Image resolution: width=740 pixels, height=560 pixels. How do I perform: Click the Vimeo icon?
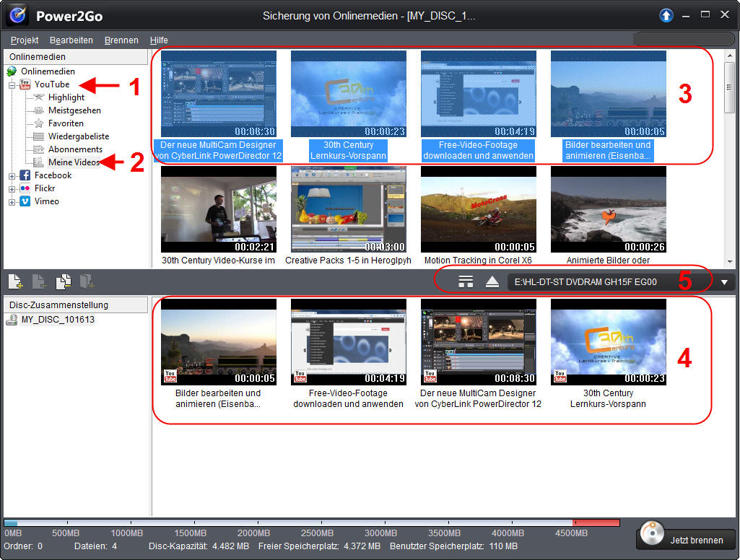(x=25, y=201)
